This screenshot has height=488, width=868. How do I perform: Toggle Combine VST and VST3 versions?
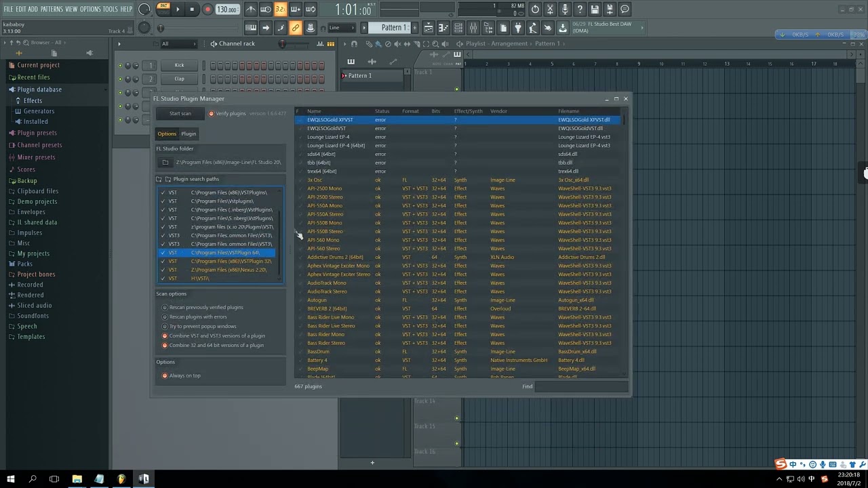165,336
